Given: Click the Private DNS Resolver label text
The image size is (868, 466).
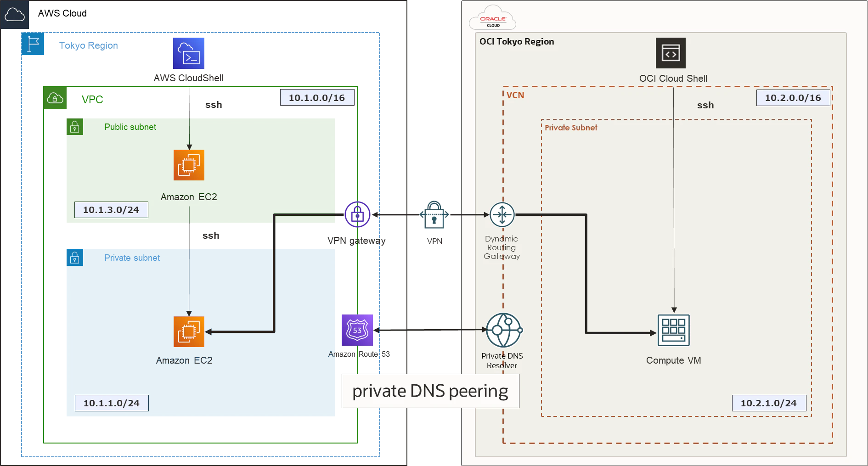Looking at the screenshot, I should [502, 360].
